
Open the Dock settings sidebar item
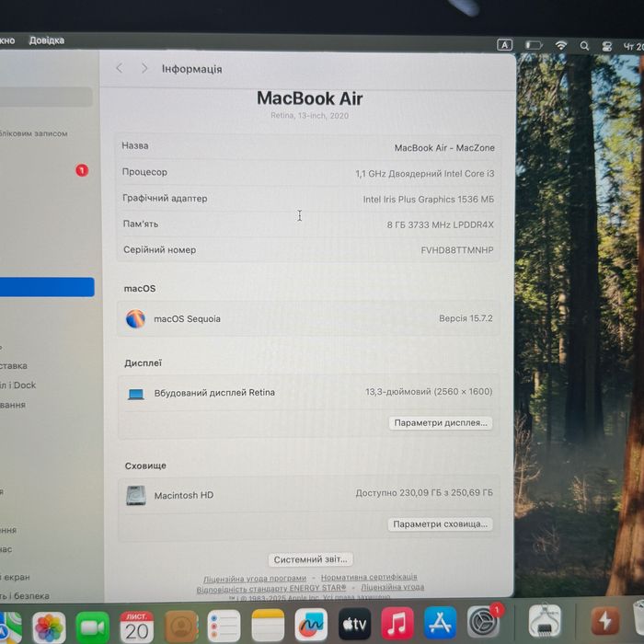[x=18, y=385]
